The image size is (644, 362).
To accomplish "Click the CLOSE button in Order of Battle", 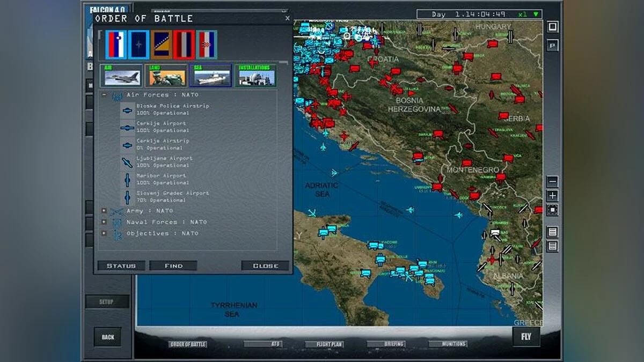I will click(x=265, y=265).
